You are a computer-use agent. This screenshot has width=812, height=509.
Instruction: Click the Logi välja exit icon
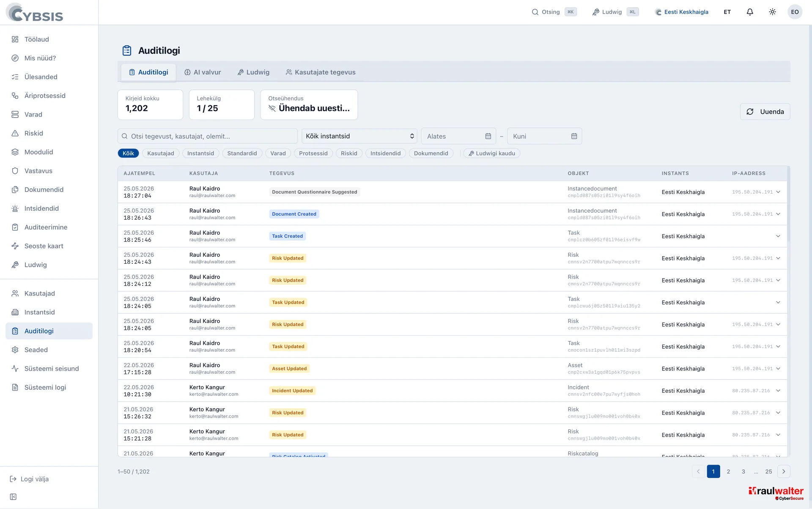point(13,479)
